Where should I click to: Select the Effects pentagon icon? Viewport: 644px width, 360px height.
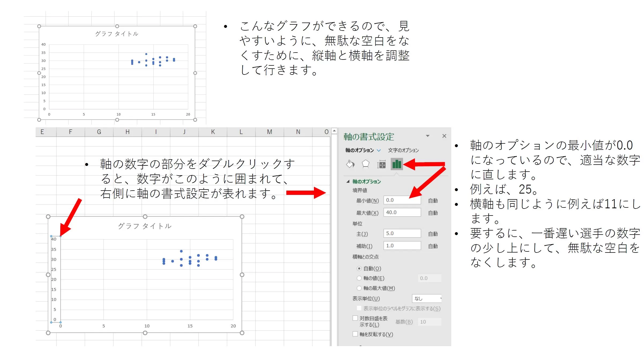(365, 164)
